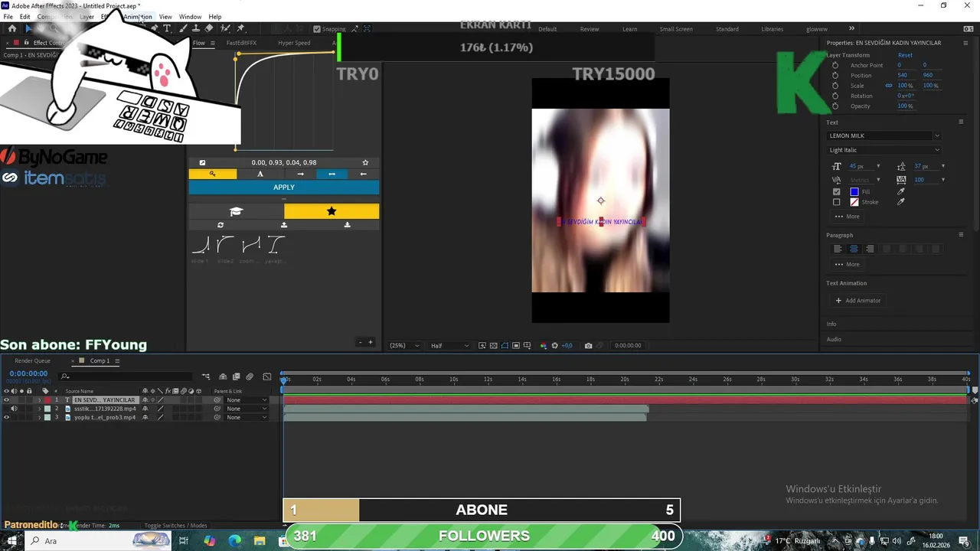Mute audio of ssstik mp4 layer
Viewport: 980px width, 551px height.
[14, 409]
